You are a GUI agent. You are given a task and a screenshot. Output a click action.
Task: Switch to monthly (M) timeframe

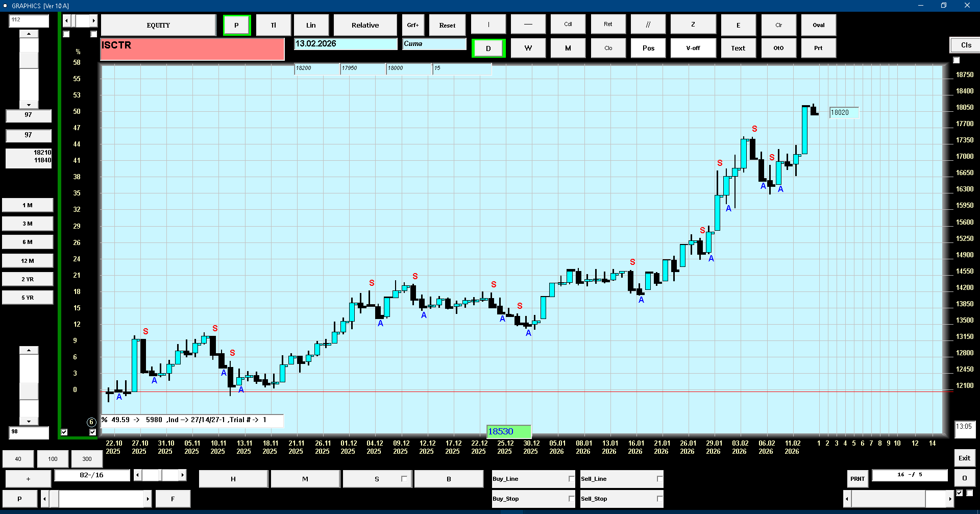click(568, 48)
